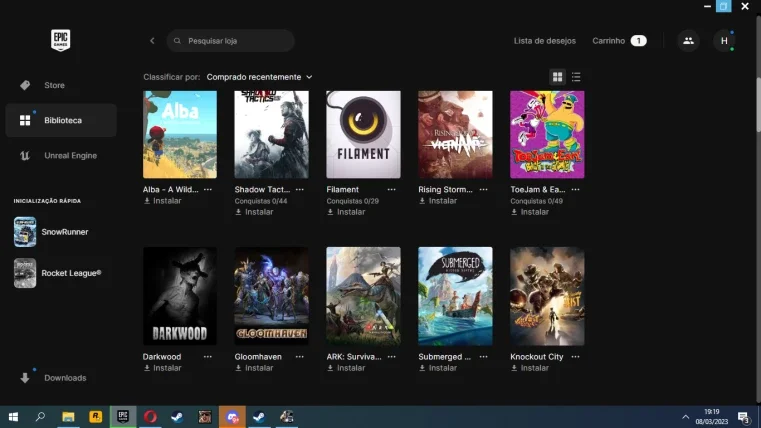Switch to grid view layout
The width and height of the screenshot is (761, 428).
(x=558, y=77)
